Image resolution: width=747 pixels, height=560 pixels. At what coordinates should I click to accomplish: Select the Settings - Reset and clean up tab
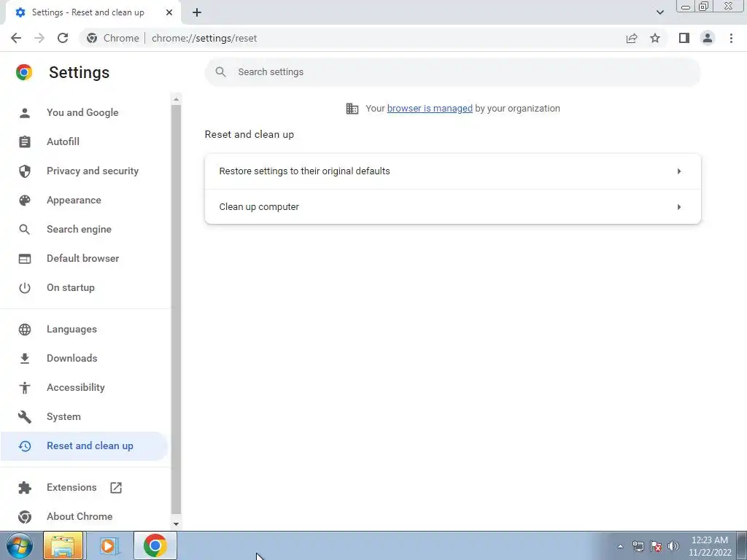coord(93,13)
